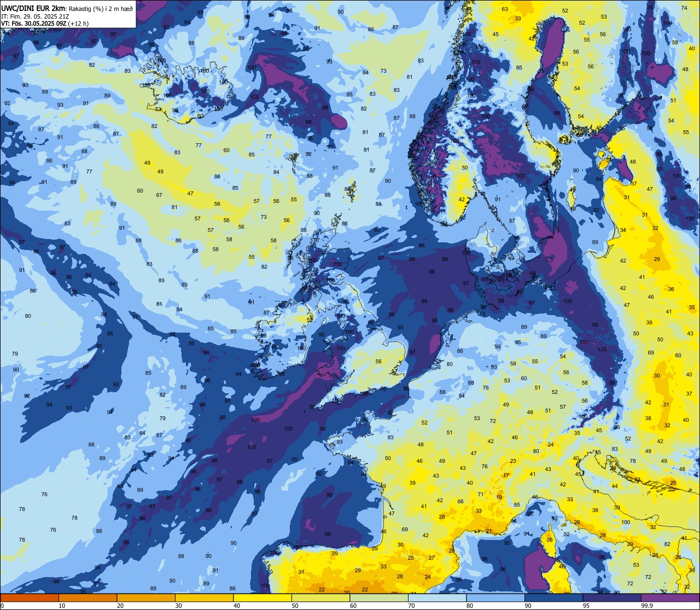Click the light orange 20–30 legend swatch
This screenshot has height=610, width=700.
click(x=146, y=597)
